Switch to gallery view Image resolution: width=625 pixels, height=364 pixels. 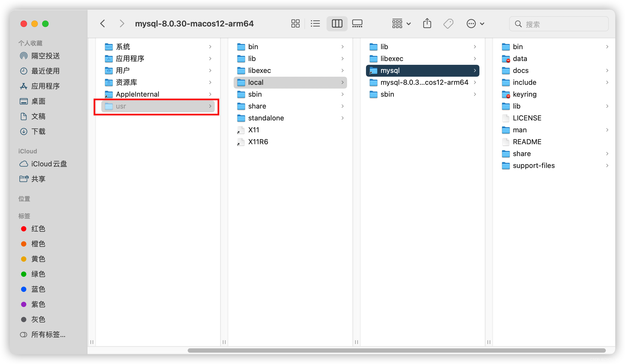coord(357,24)
